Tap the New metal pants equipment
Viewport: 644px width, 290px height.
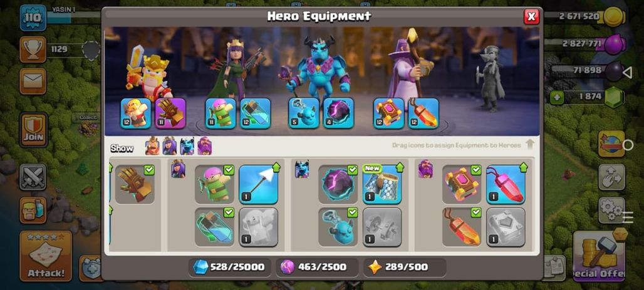382,184
